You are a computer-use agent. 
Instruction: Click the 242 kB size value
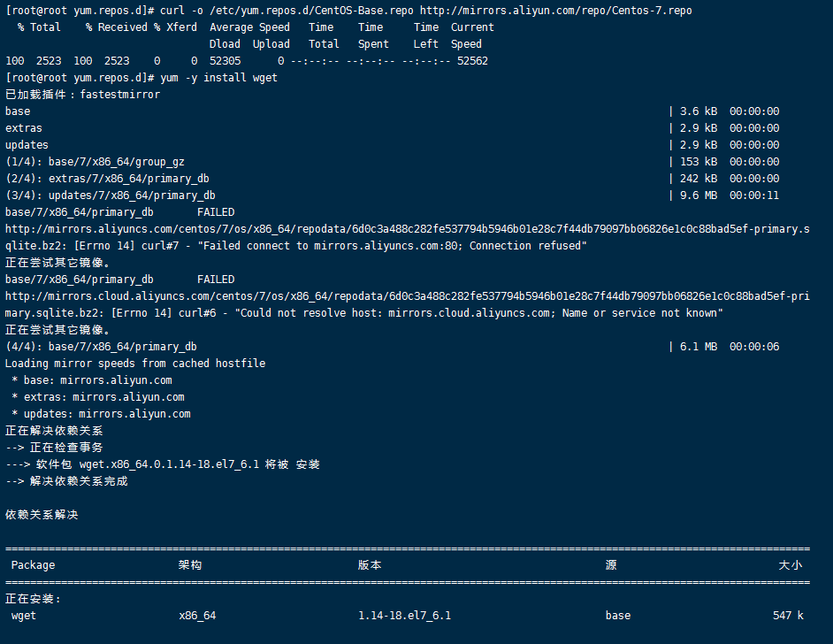698,179
